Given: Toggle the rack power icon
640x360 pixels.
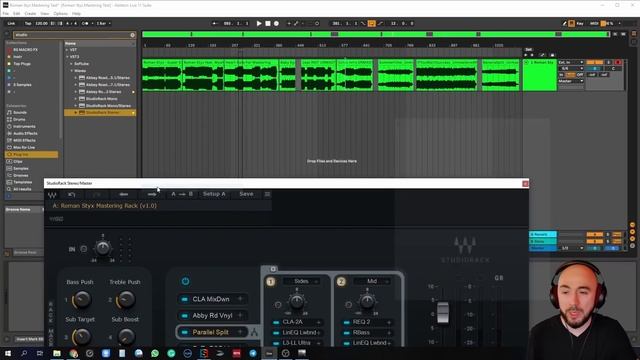Looking at the screenshot, I should 185,281.
